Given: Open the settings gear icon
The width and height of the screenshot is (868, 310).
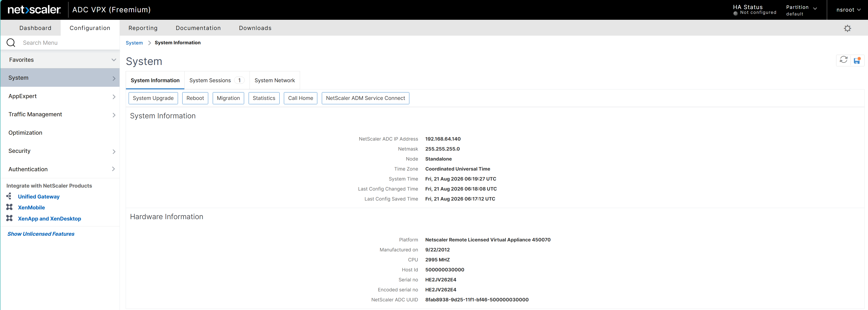Looking at the screenshot, I should coord(847,28).
